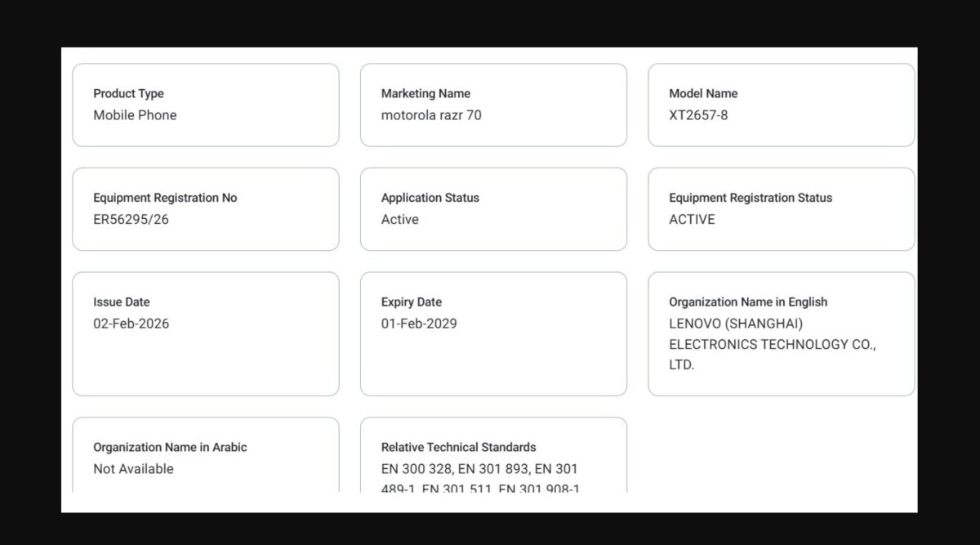Click the 'motorola razr 70' marketing name text
This screenshot has width=980, height=545.
[431, 115]
